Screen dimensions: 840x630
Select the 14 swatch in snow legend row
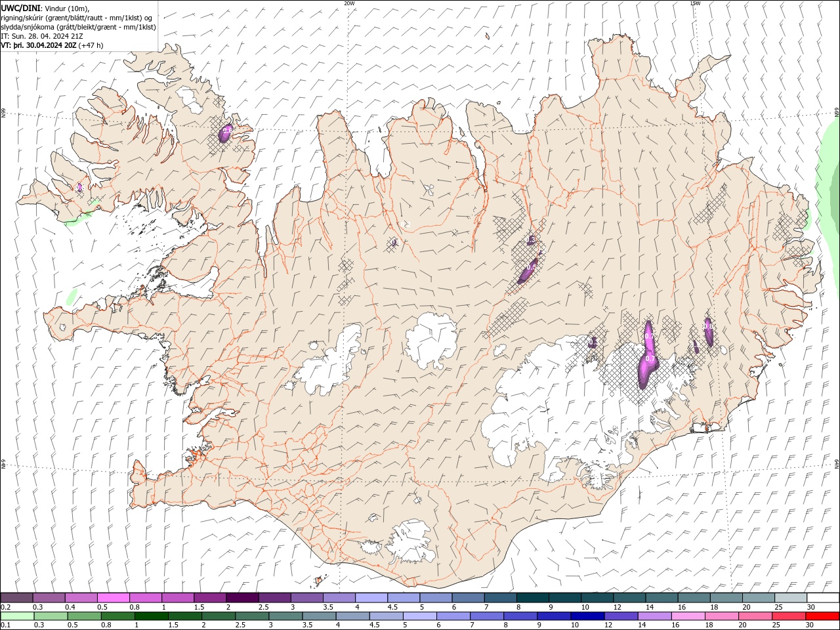(661, 597)
